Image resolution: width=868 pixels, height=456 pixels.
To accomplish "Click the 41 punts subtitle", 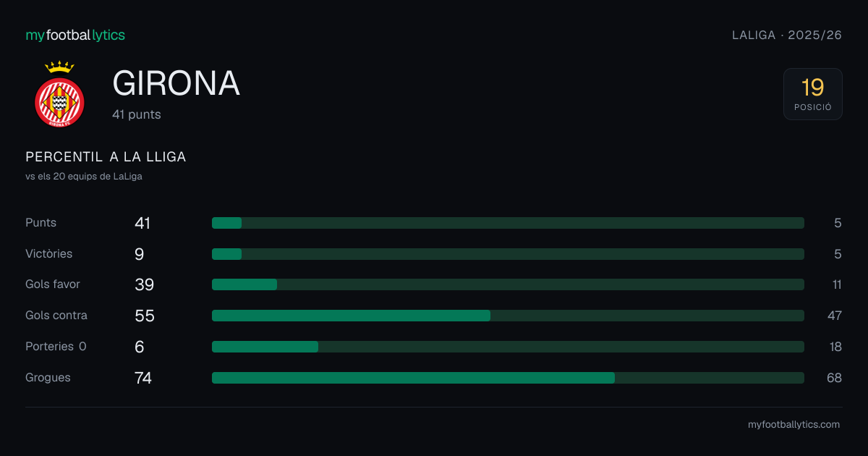I will click(x=137, y=114).
